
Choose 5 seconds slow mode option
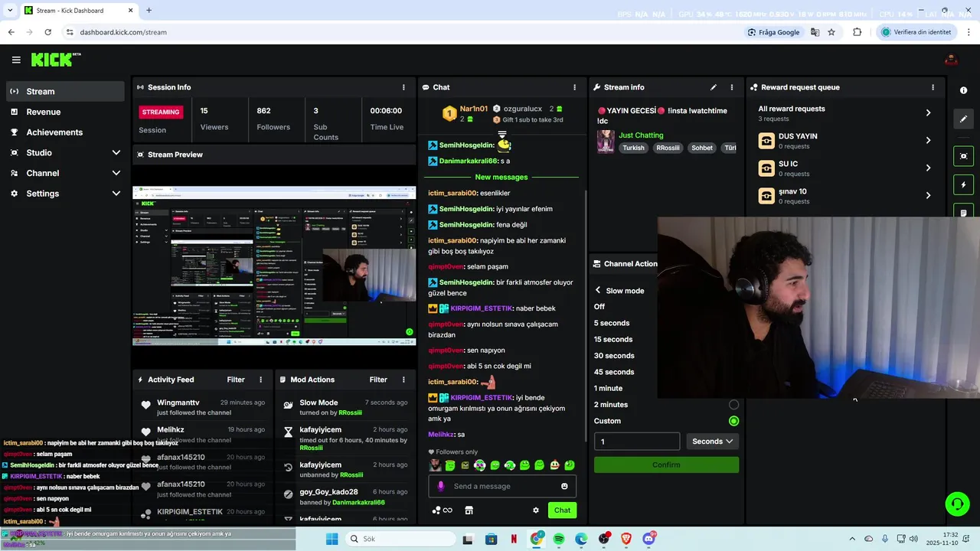612,323
